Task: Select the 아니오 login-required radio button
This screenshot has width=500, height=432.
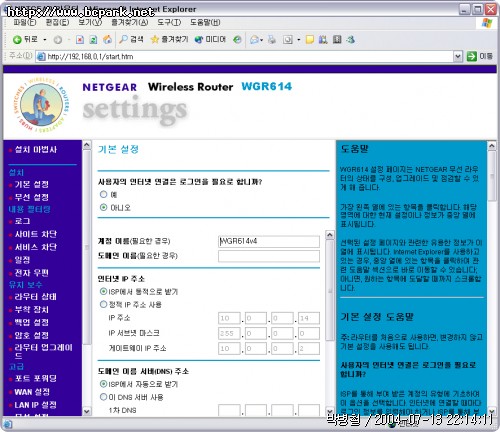Action: [x=104, y=207]
